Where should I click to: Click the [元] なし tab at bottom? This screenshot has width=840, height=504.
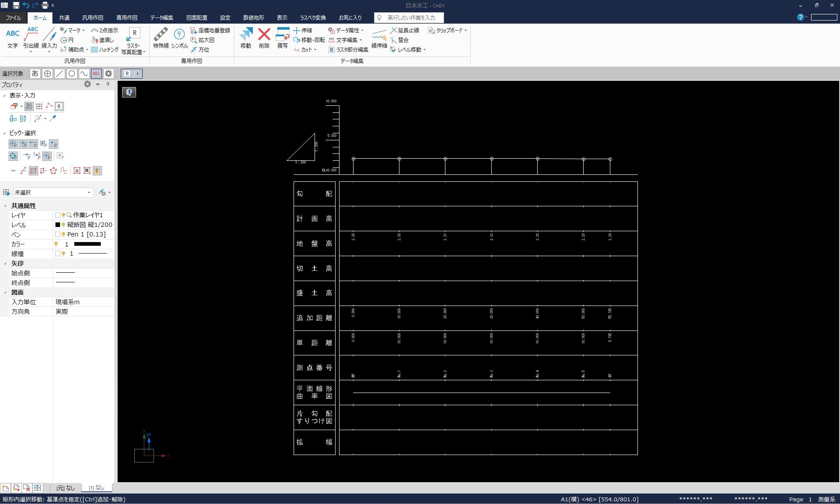(x=66, y=488)
